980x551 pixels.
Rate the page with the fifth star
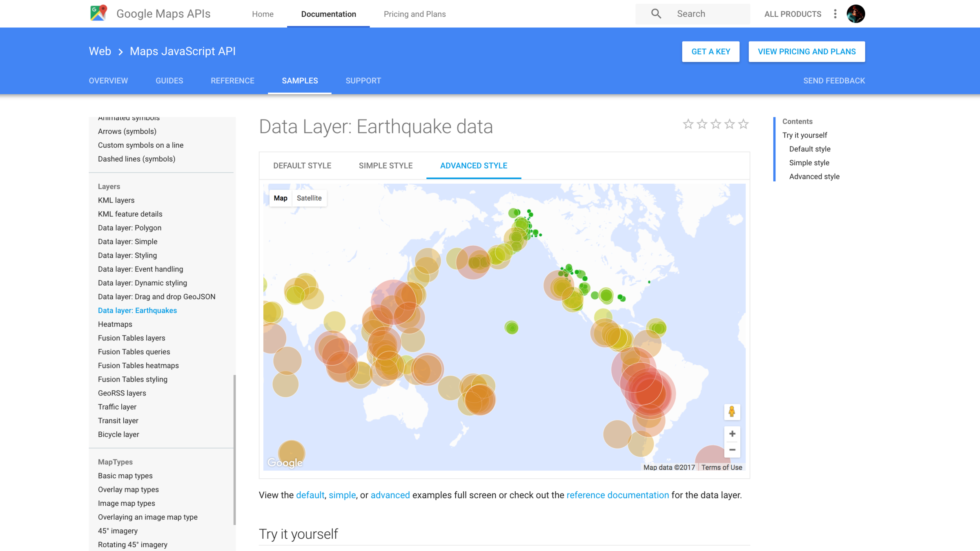[743, 124]
